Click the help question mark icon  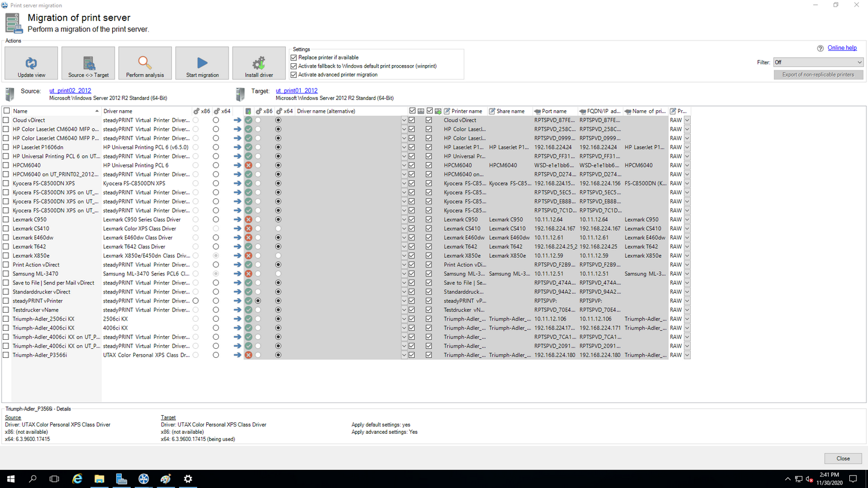820,48
